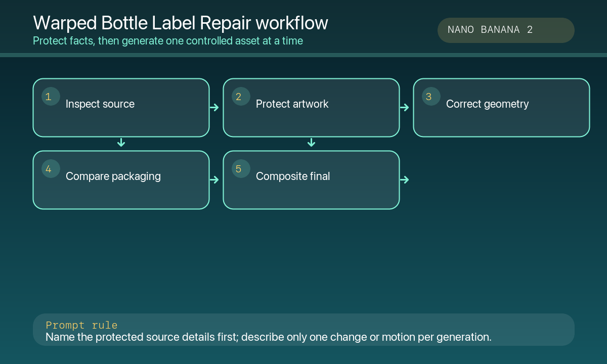Image resolution: width=607 pixels, height=364 pixels.
Task: Open the Correct geometry step card
Action: coord(501,108)
